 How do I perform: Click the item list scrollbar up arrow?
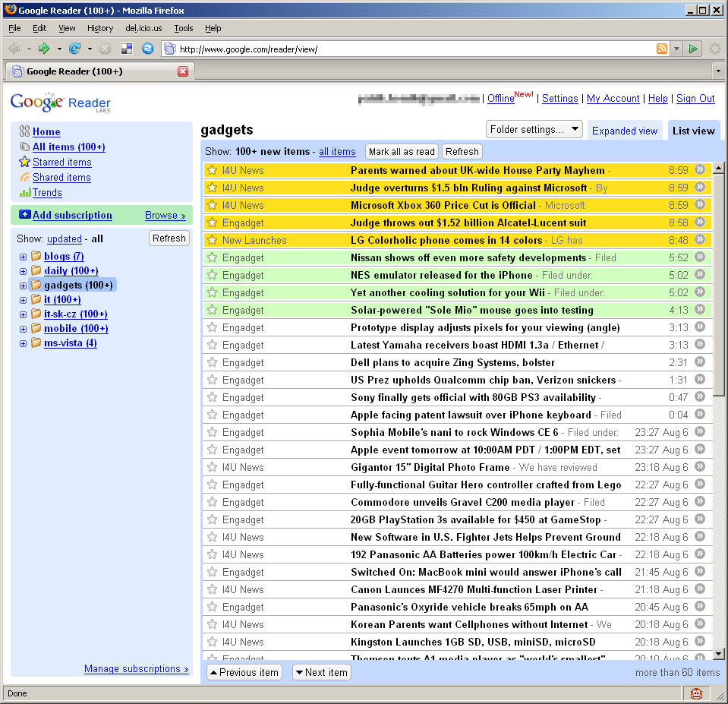718,168
